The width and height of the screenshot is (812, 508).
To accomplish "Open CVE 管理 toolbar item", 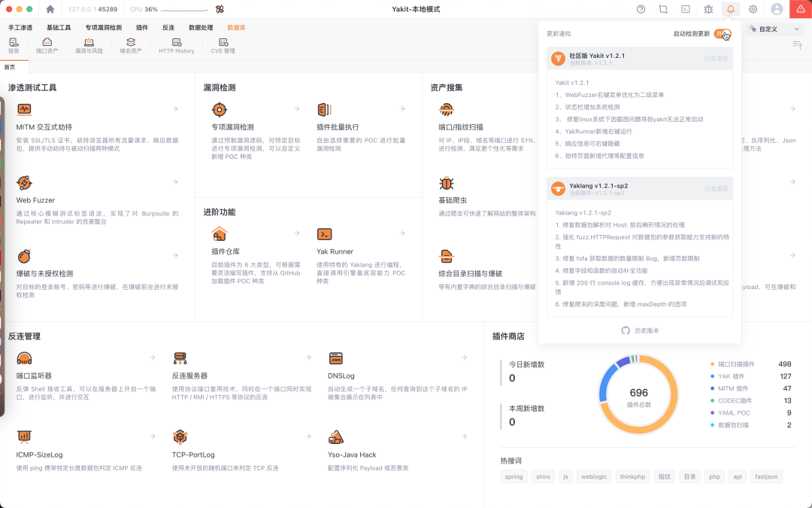I will point(223,45).
